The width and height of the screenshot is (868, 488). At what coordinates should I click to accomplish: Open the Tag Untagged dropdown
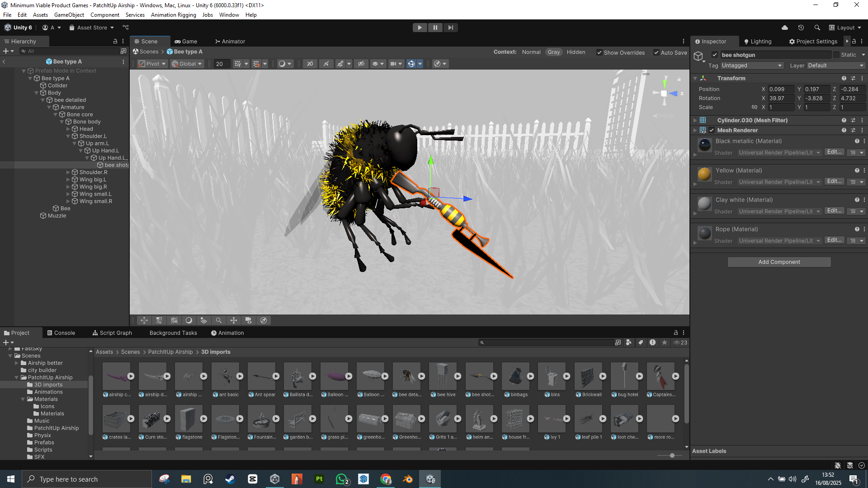coord(751,66)
